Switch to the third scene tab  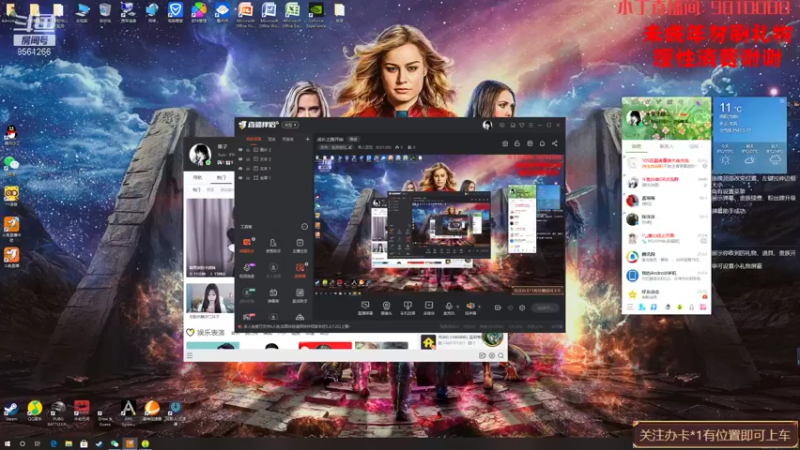[x=288, y=139]
